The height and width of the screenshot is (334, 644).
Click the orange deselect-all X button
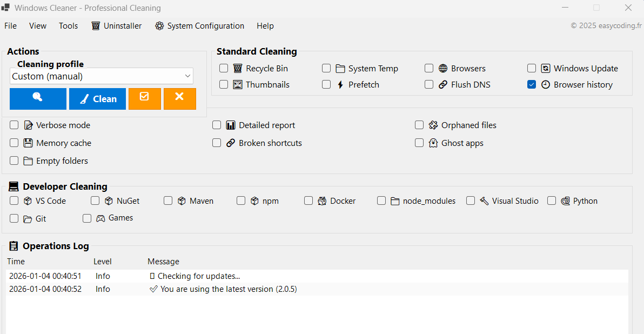[x=179, y=98]
